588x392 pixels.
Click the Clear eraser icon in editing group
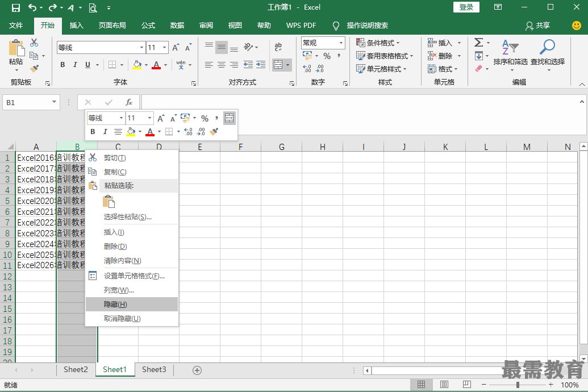click(479, 69)
